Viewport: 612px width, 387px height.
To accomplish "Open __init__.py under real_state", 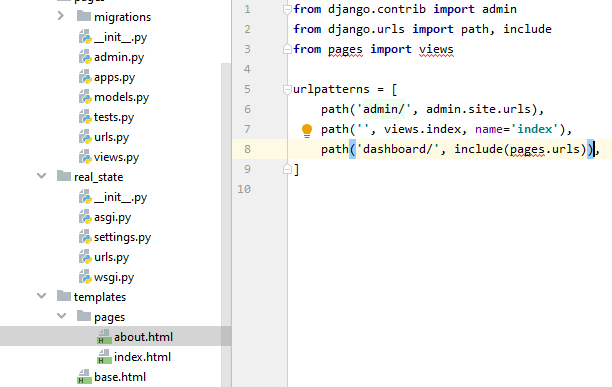I will click(x=120, y=197).
